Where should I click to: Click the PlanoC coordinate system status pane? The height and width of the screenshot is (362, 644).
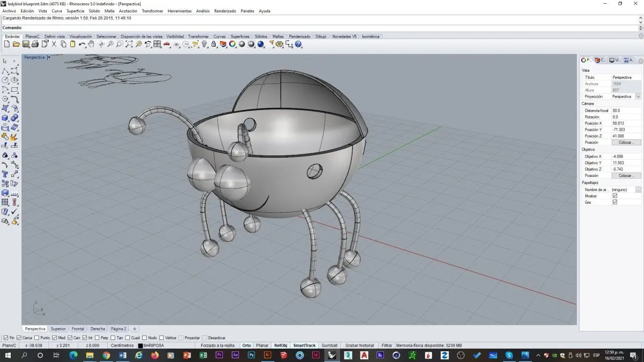click(x=10, y=345)
